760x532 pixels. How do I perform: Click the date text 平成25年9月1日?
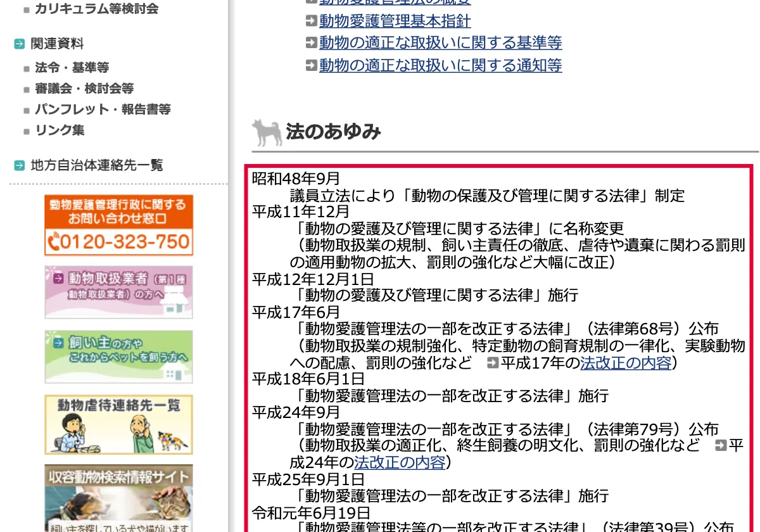coord(308,479)
